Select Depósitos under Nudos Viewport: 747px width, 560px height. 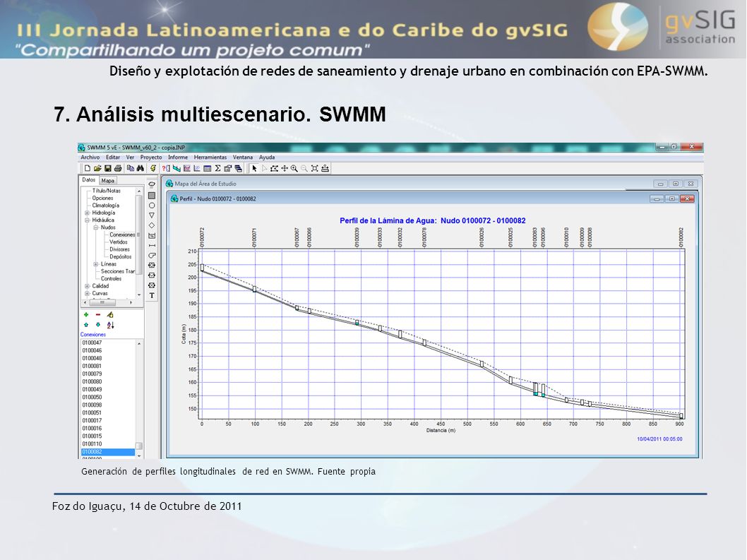click(x=121, y=257)
